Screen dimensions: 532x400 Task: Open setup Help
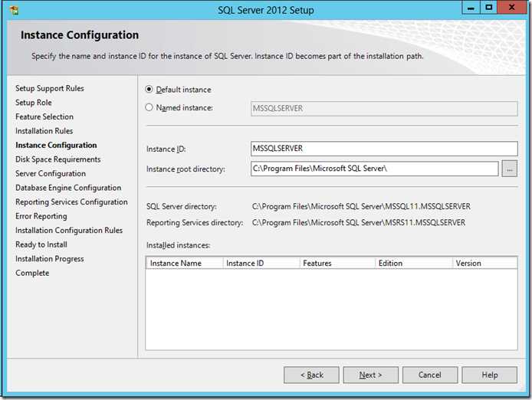tap(490, 375)
